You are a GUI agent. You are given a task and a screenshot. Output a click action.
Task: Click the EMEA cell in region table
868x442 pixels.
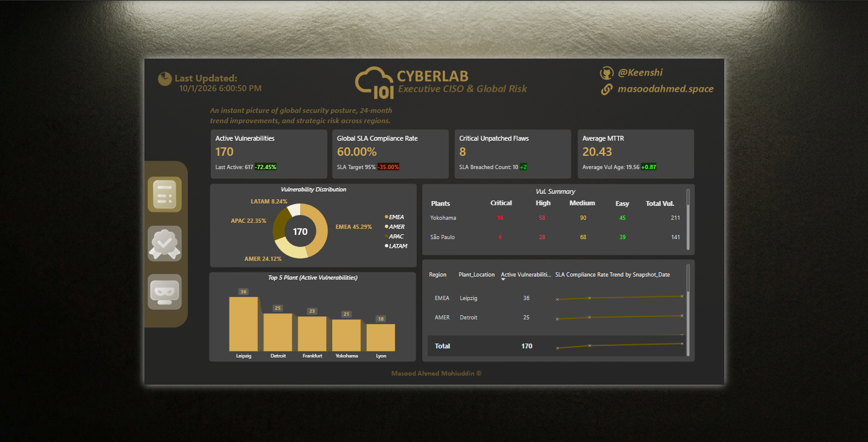(442, 298)
